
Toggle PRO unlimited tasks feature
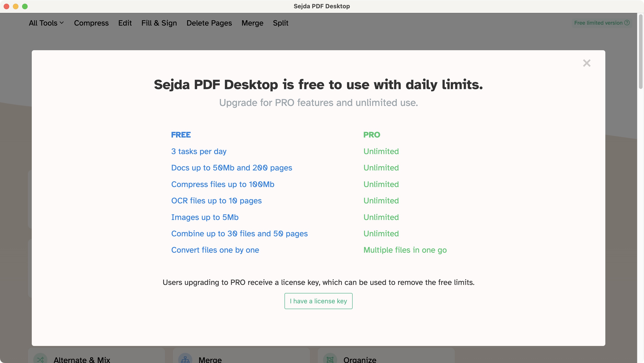click(x=381, y=151)
